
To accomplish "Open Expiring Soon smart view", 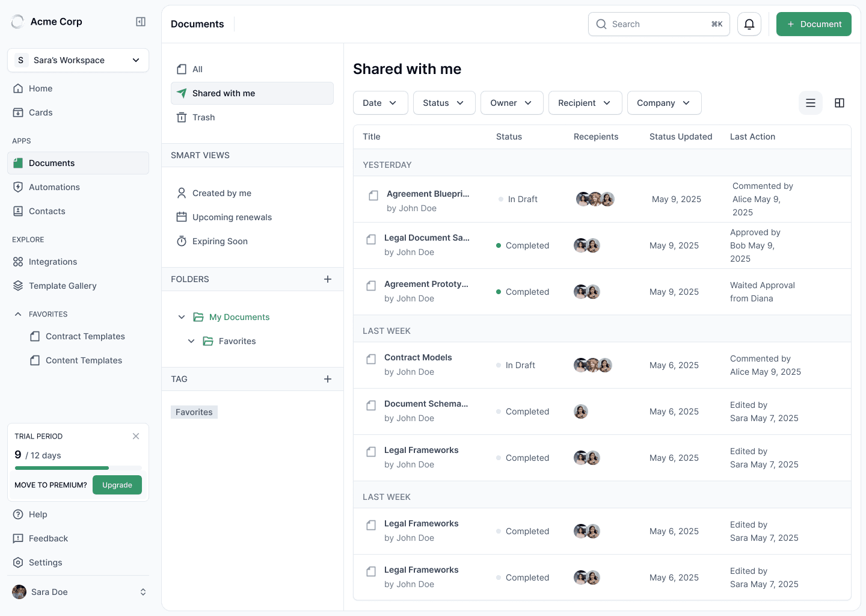I will (x=252, y=241).
